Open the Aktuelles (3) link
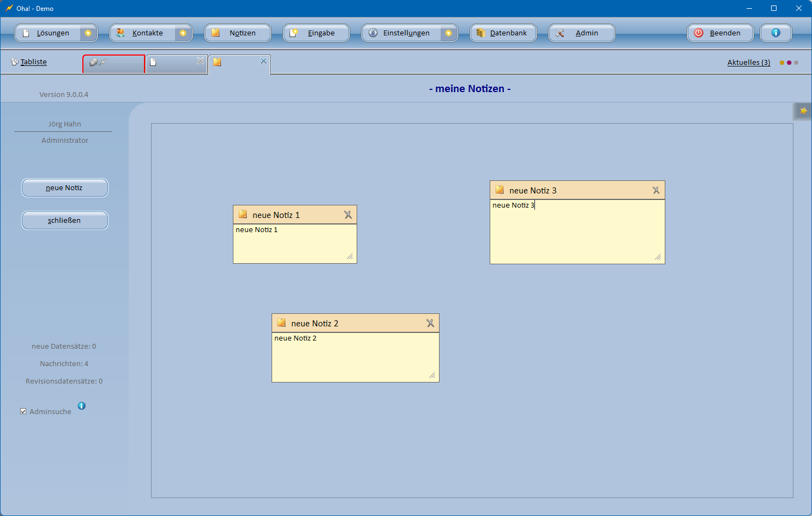The width and height of the screenshot is (812, 516). (x=748, y=63)
